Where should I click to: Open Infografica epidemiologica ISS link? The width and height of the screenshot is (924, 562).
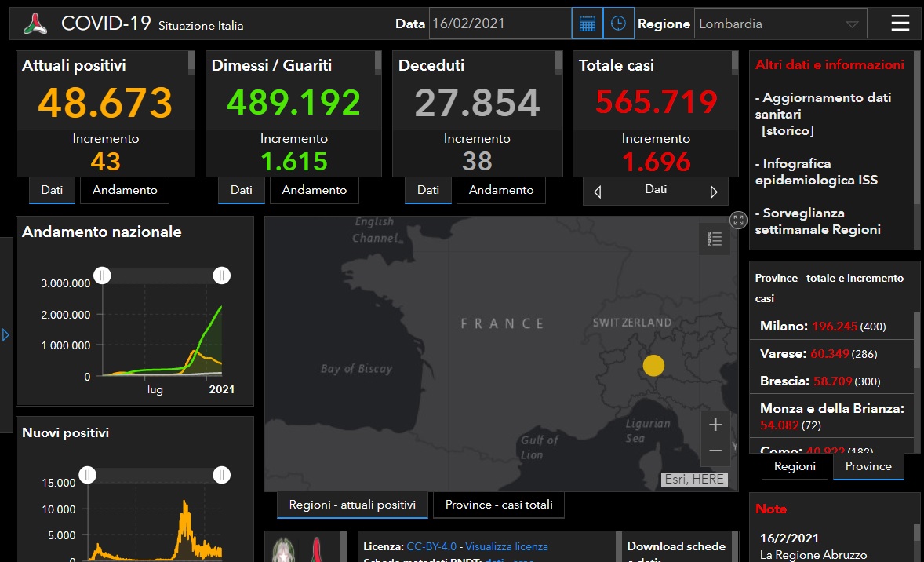pos(816,172)
